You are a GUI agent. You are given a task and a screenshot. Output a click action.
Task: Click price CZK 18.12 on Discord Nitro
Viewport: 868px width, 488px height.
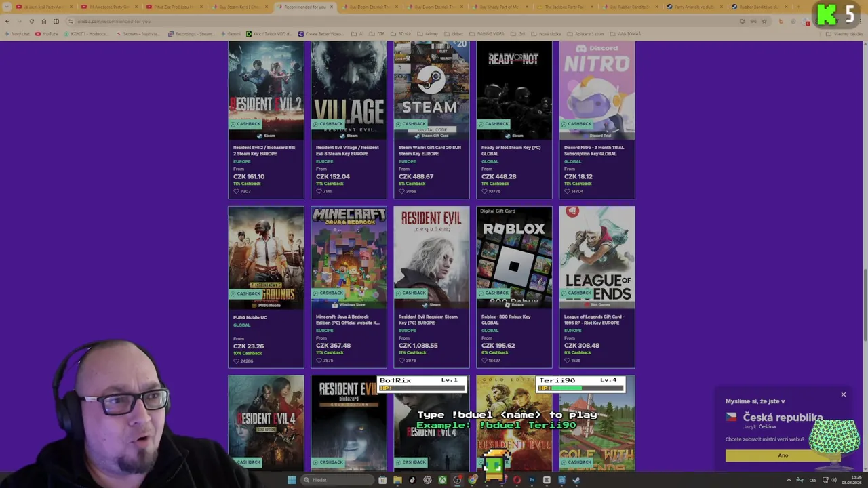[x=578, y=176]
